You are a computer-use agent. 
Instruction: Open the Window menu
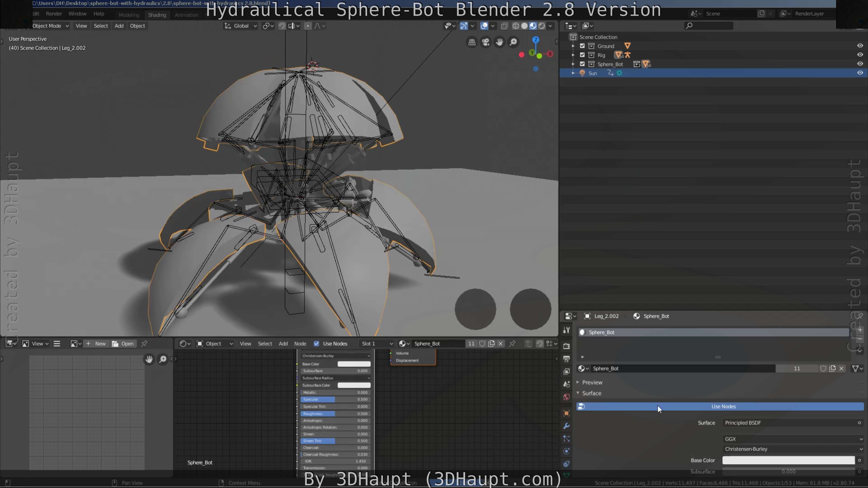click(78, 14)
